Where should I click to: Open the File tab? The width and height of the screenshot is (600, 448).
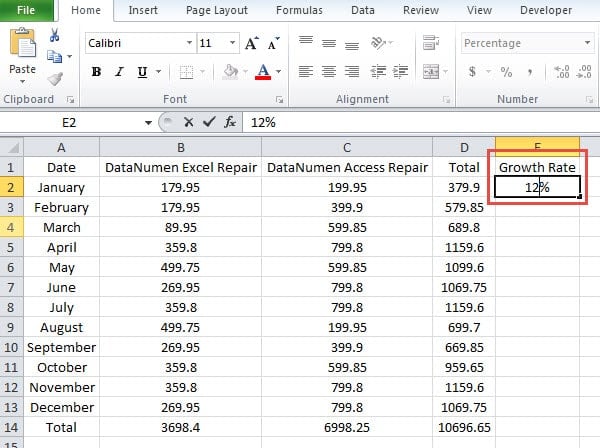[x=26, y=10]
